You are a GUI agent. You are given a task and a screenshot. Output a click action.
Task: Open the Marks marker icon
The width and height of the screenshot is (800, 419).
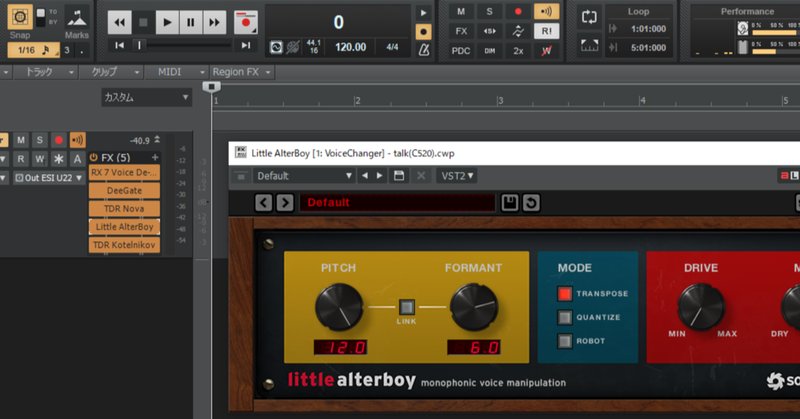coord(77,19)
